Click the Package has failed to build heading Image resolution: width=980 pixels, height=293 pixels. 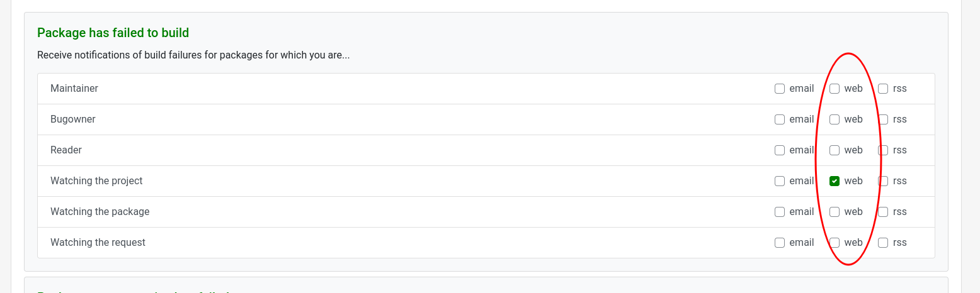coord(113,33)
